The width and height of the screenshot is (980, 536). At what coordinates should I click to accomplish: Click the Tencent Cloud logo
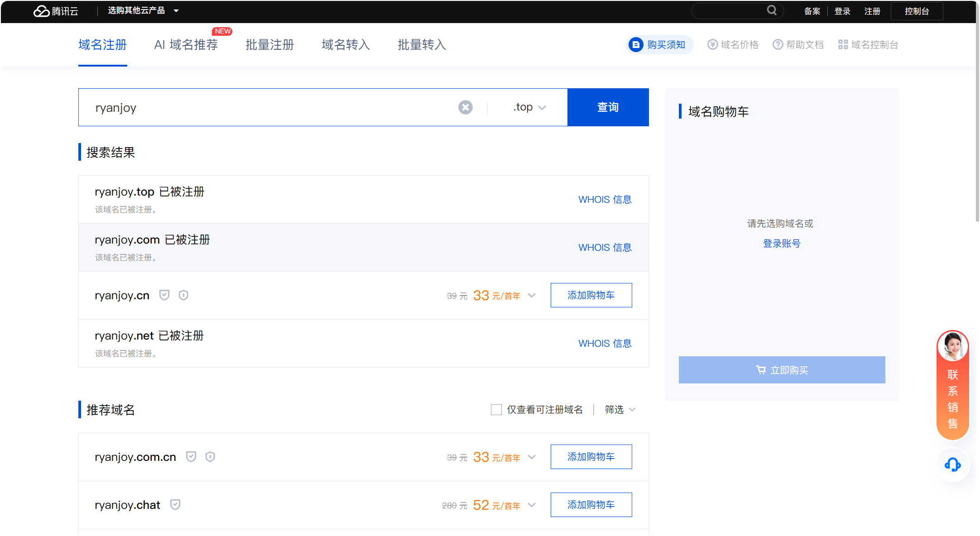tap(55, 11)
